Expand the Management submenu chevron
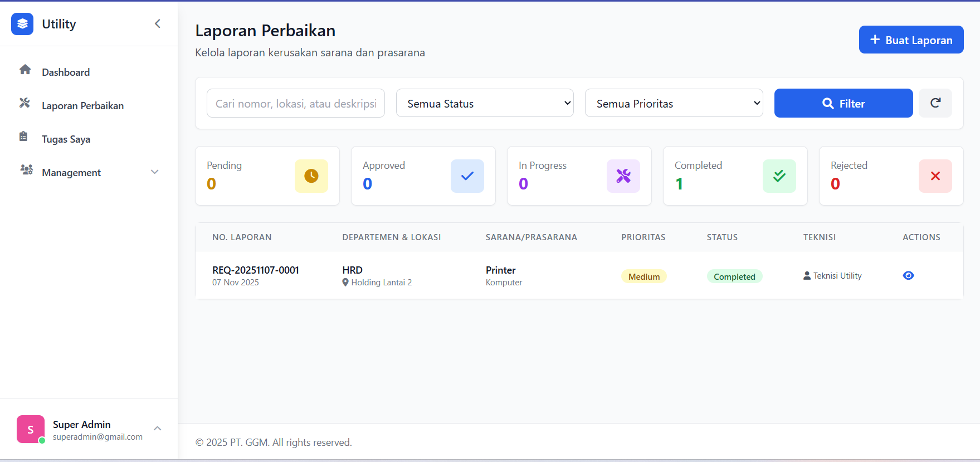This screenshot has width=980, height=462. tap(155, 172)
